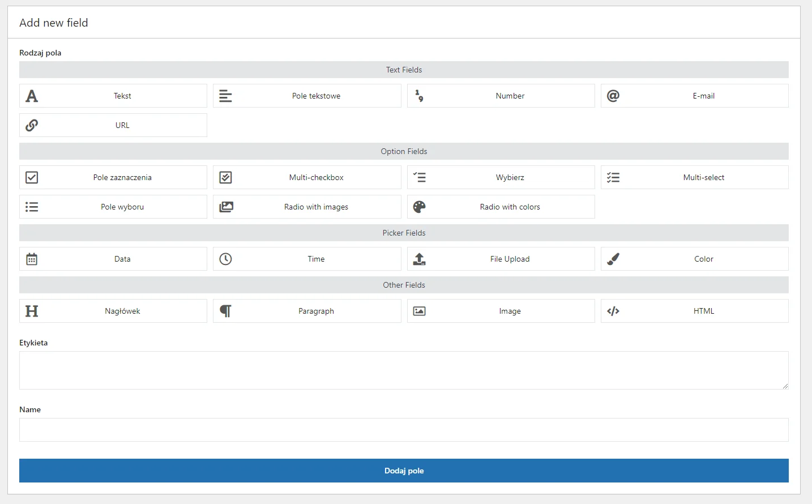
Task: Select the Multi-checkbox field type
Action: [x=307, y=178]
